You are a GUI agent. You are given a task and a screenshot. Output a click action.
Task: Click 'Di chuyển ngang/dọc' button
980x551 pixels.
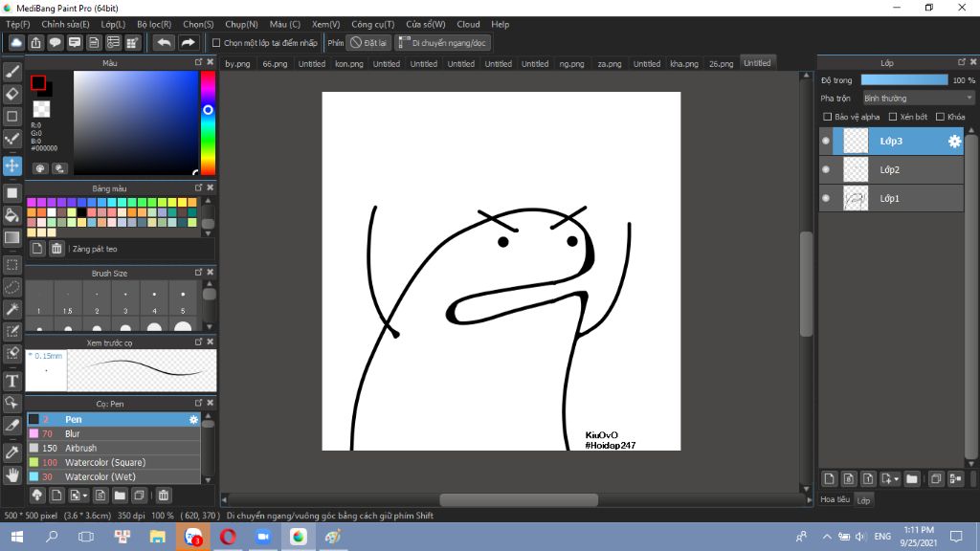[443, 43]
